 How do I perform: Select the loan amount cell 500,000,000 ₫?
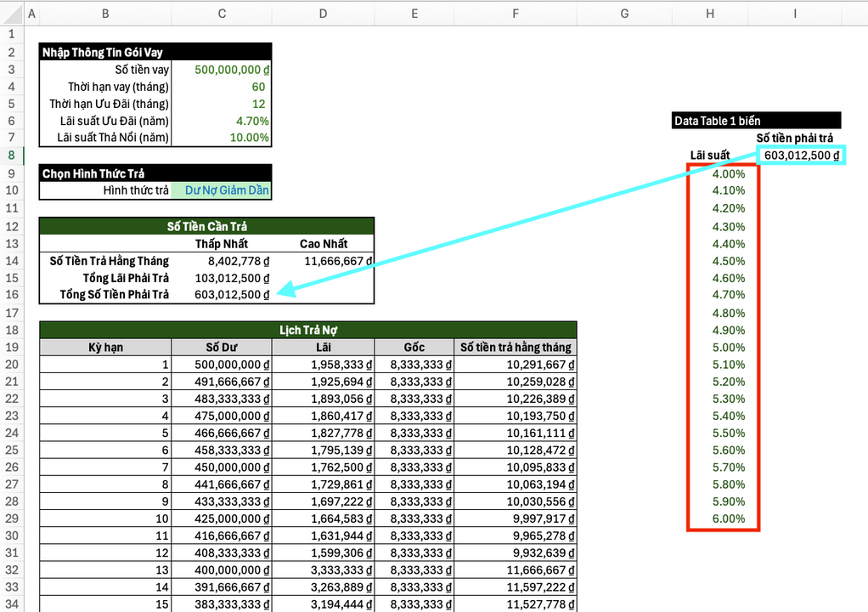[222, 70]
